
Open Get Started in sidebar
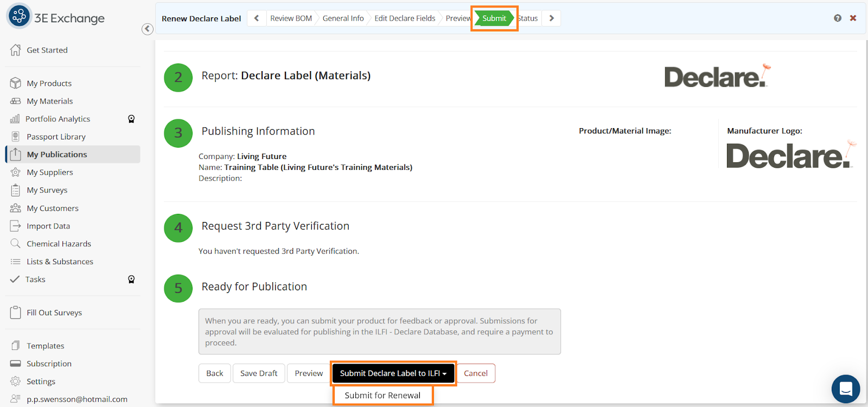(47, 50)
